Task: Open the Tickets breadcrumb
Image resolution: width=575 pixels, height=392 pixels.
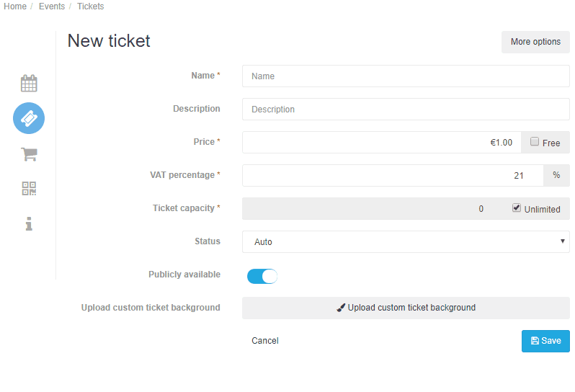Action: [x=90, y=6]
